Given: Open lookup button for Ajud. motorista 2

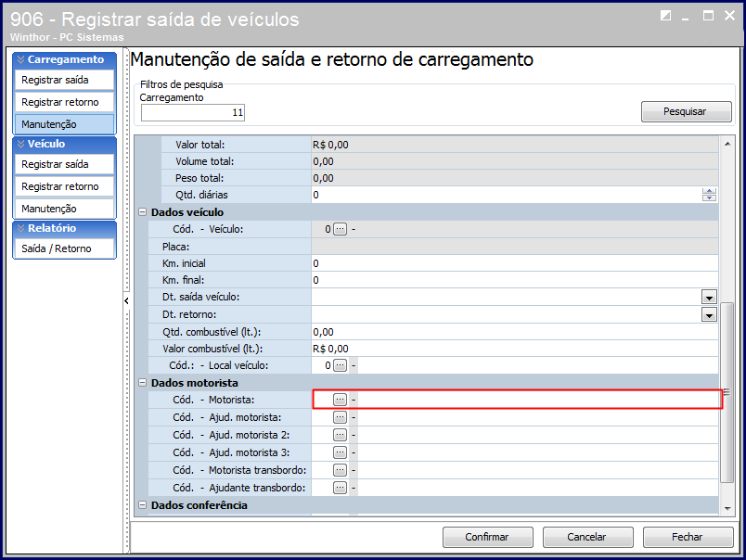Looking at the screenshot, I should (x=340, y=435).
